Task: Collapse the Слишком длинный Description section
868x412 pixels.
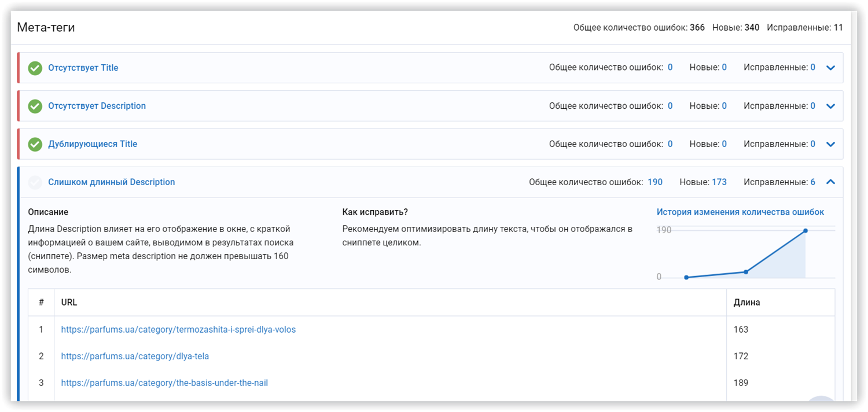Action: pyautogui.click(x=831, y=182)
